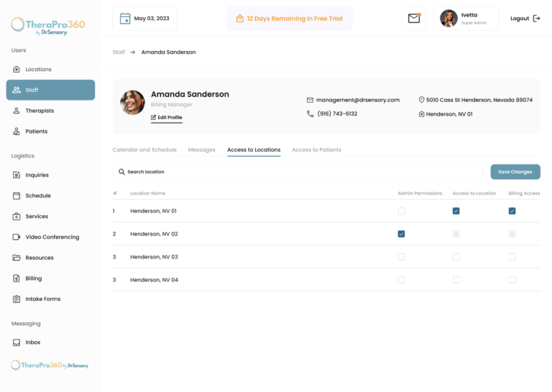This screenshot has width=552, height=392.
Task: Enable Access to Location for Henderson, NV 03
Action: click(456, 257)
